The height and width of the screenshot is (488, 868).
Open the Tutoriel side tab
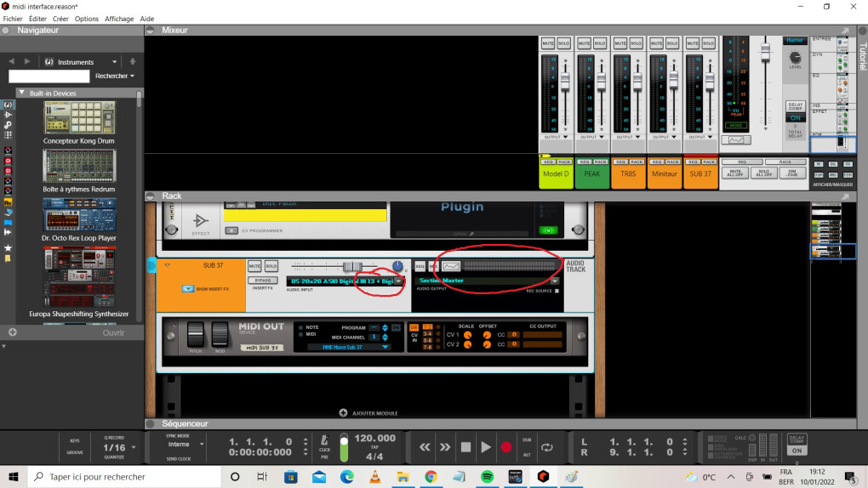click(x=862, y=57)
